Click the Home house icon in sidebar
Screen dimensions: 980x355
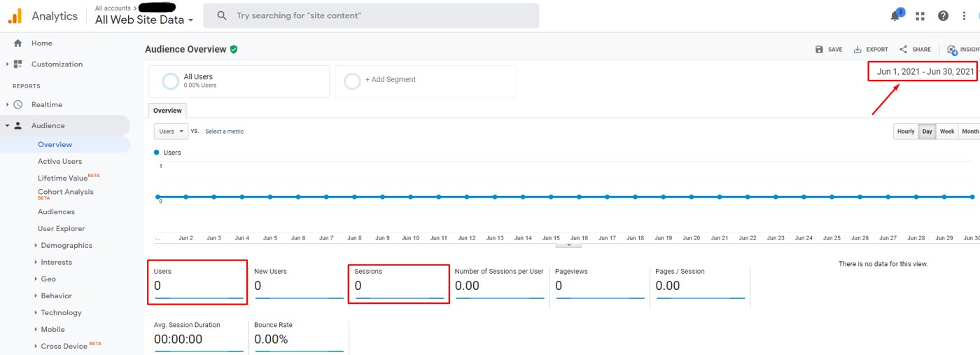tap(18, 43)
